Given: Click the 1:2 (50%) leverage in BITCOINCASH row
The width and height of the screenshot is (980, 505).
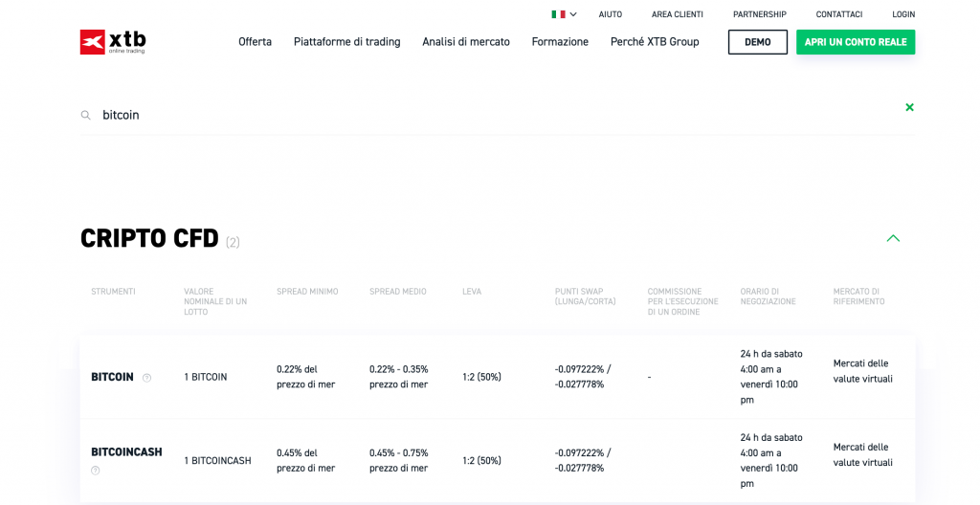Looking at the screenshot, I should [482, 461].
